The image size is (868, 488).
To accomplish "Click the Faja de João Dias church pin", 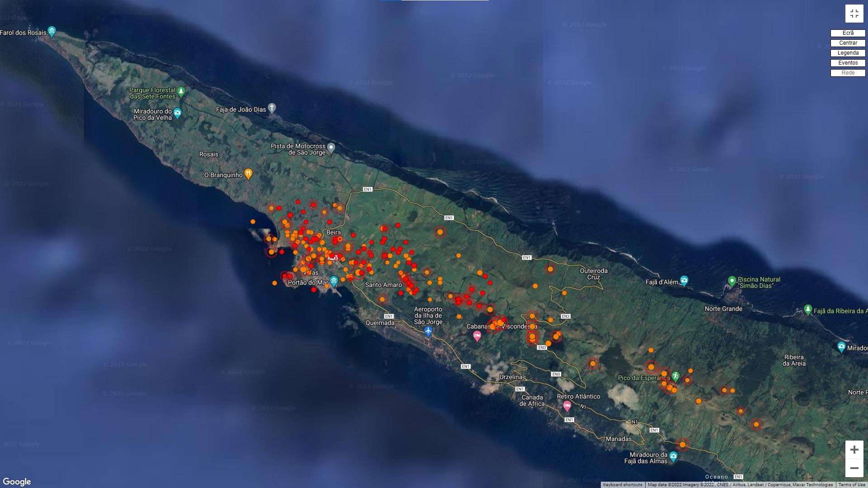I will pos(272,108).
